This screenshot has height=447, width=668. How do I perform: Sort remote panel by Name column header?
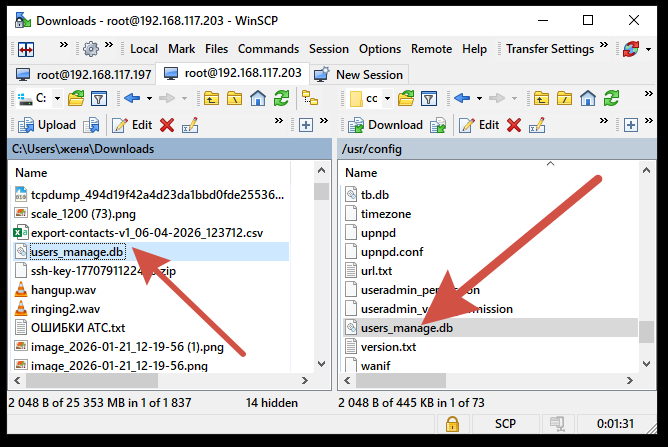pyautogui.click(x=490, y=173)
